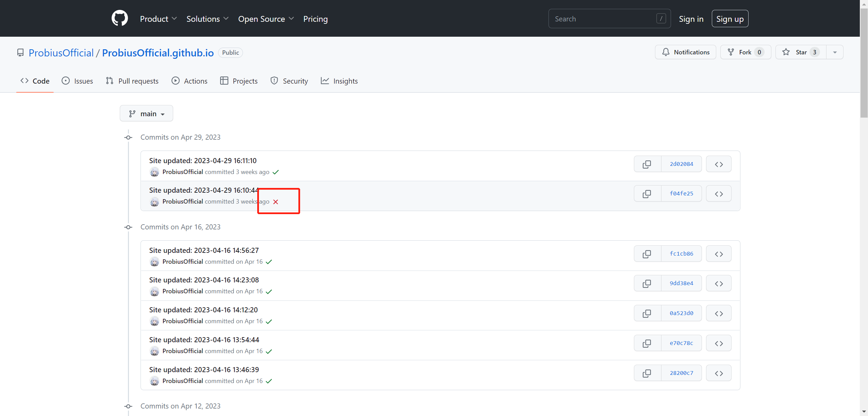Focus the Search input field
Viewport: 868px width, 416px height.
pyautogui.click(x=604, y=19)
